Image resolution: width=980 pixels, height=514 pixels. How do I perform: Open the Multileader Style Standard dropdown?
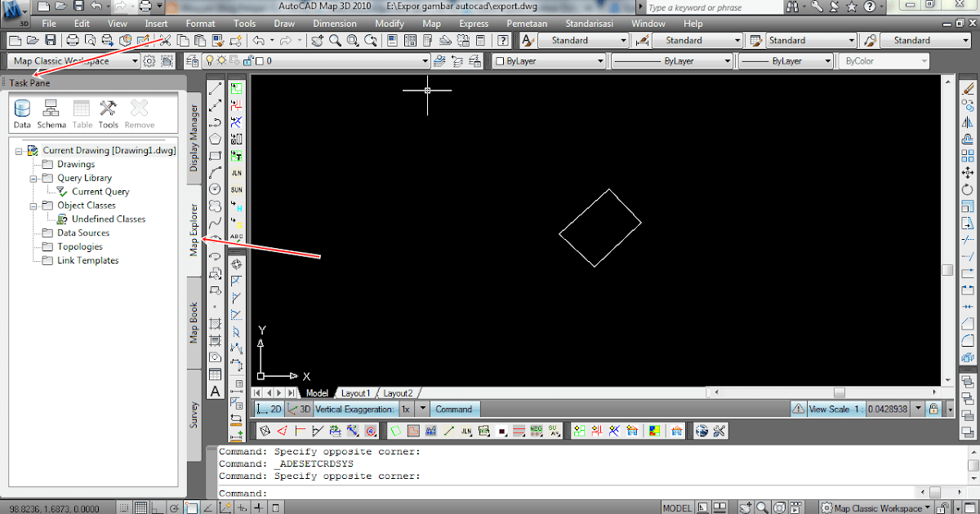point(925,40)
